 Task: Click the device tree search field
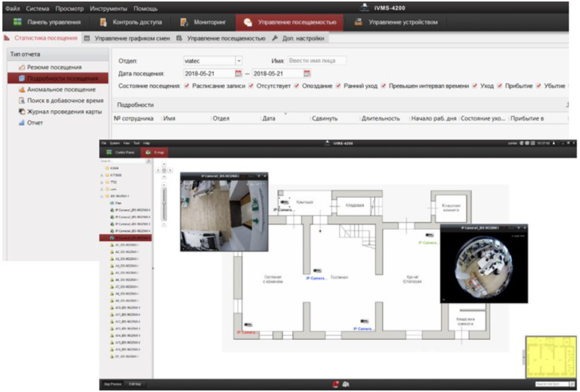pyautogui.click(x=123, y=162)
